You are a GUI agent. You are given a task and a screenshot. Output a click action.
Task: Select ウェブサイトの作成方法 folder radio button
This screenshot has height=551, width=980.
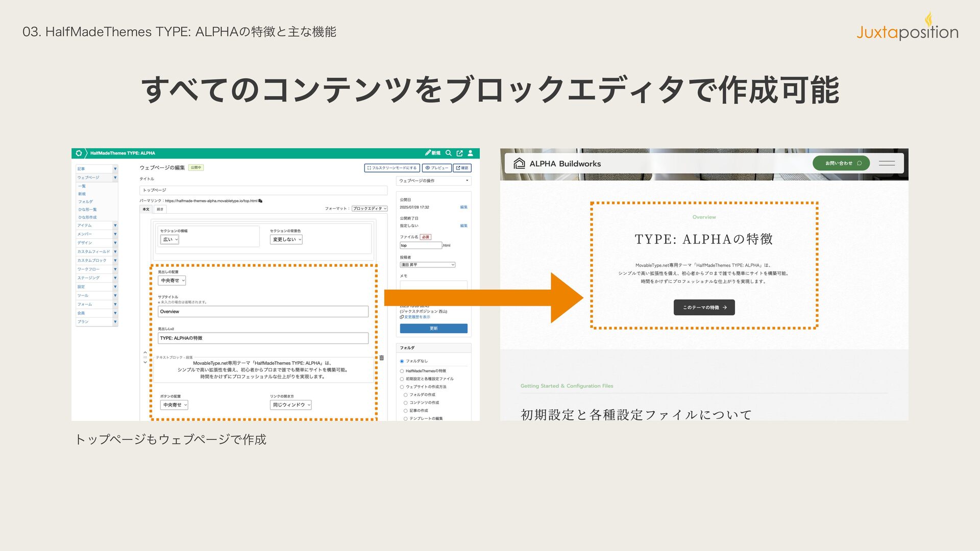402,387
